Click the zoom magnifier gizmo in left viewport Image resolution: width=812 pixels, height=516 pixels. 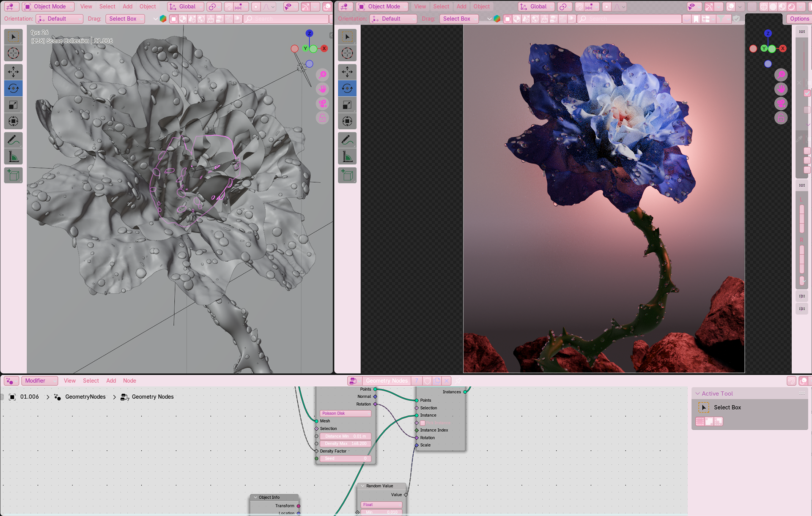[x=322, y=75]
